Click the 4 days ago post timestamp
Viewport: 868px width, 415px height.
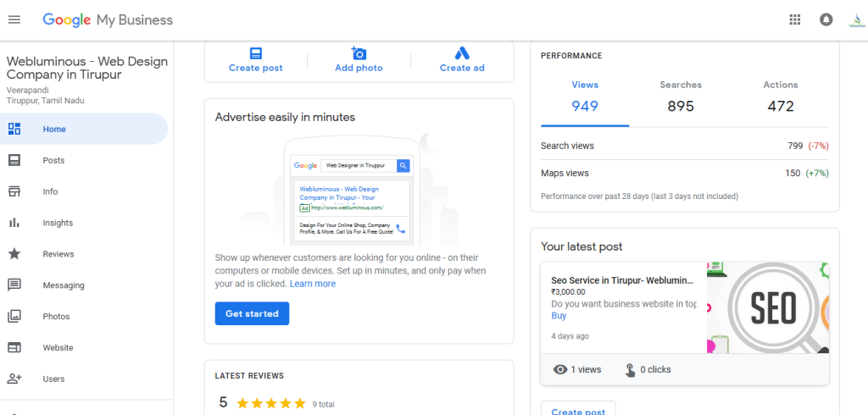click(570, 336)
